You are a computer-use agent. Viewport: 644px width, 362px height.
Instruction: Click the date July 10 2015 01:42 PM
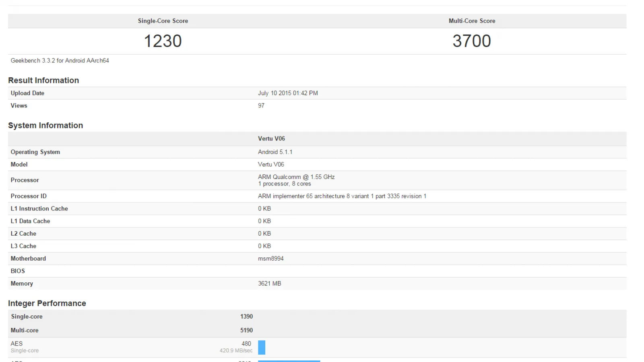pyautogui.click(x=288, y=93)
